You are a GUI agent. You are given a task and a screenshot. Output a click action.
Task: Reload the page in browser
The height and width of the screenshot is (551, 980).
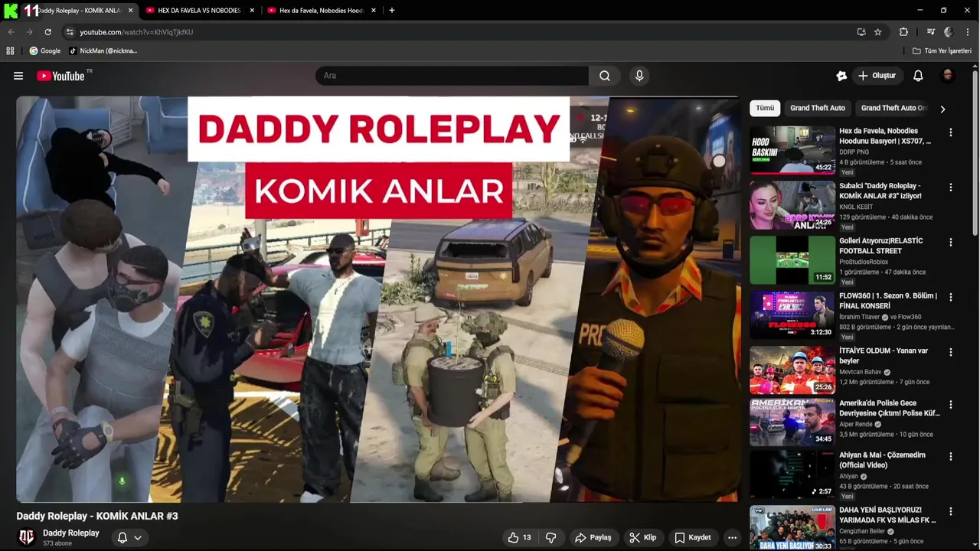click(47, 32)
